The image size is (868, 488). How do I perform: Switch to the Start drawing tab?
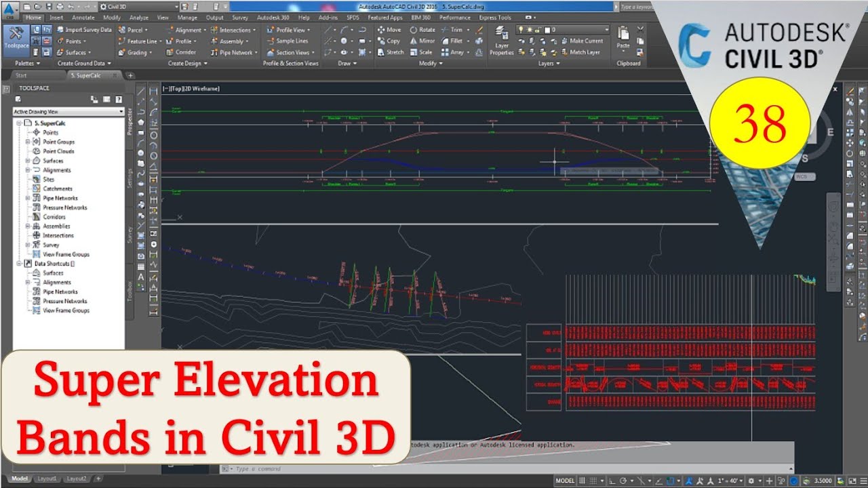(x=21, y=75)
